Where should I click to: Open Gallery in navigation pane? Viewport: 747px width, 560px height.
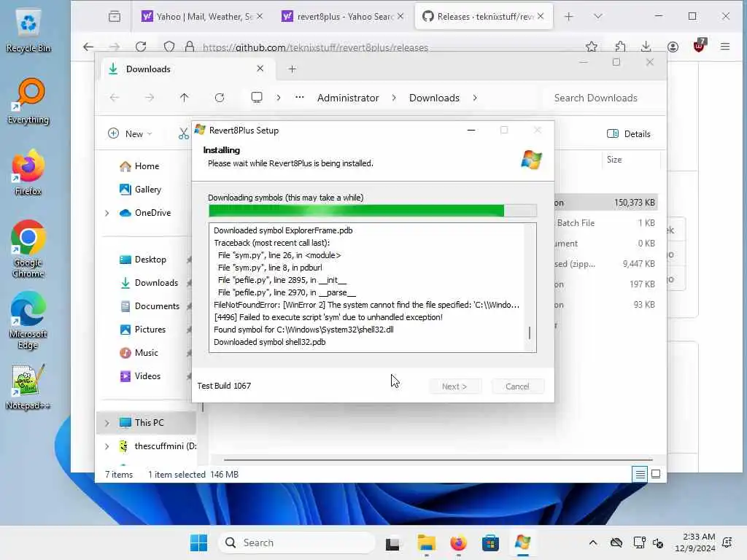(147, 190)
